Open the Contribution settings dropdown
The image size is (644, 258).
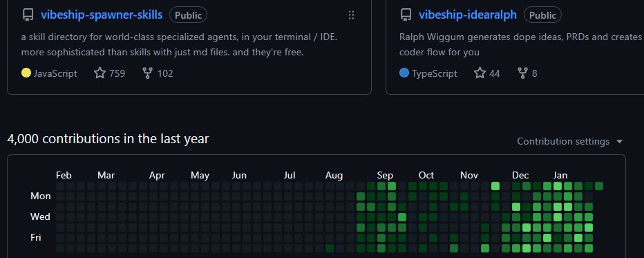tap(570, 141)
